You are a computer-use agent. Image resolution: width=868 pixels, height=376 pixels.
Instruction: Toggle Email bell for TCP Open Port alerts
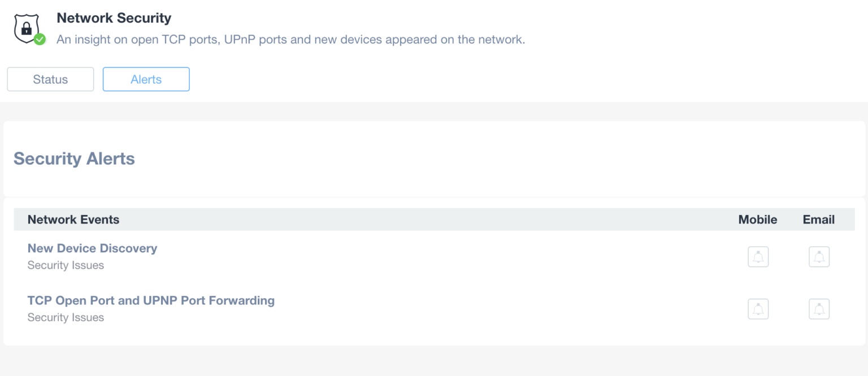point(819,309)
